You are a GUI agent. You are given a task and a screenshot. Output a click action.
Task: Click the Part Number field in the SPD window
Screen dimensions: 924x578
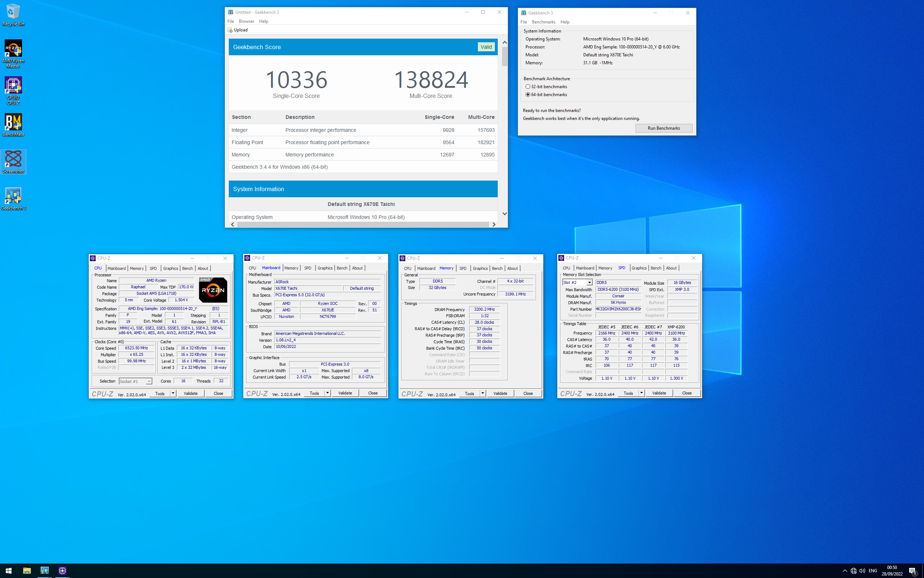[618, 309]
